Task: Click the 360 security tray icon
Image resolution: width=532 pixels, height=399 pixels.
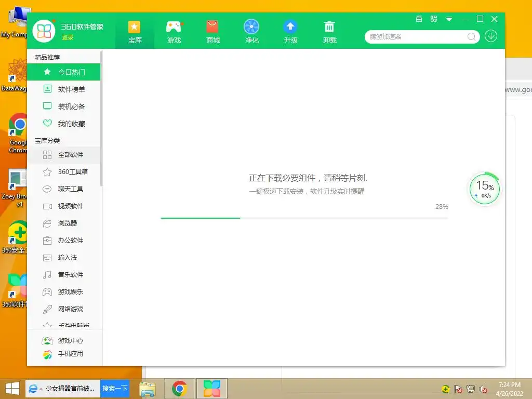Action: click(x=445, y=389)
